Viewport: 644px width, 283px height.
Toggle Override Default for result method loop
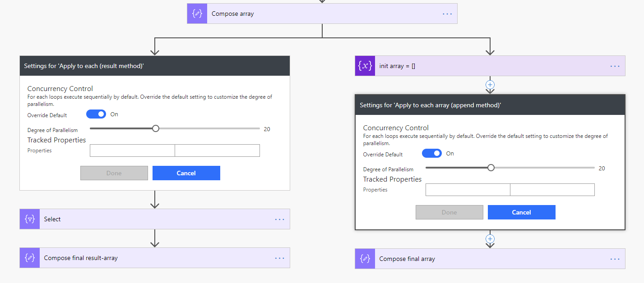(x=96, y=114)
